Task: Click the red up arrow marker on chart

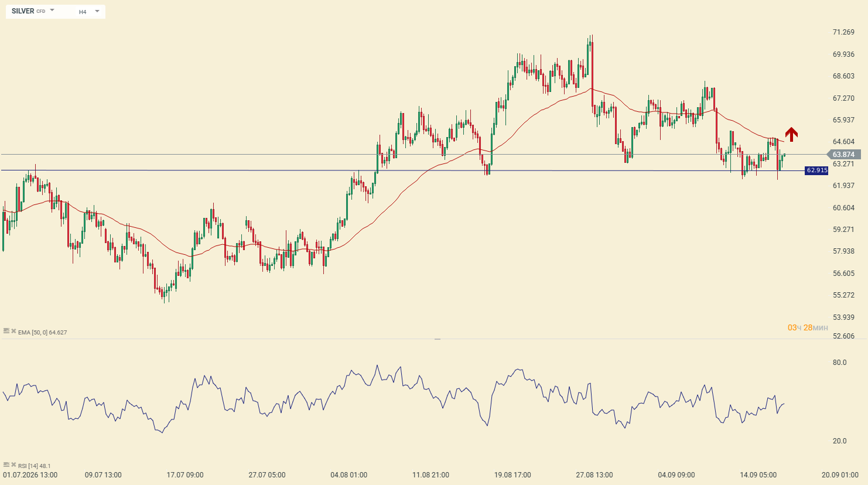Action: tap(791, 135)
